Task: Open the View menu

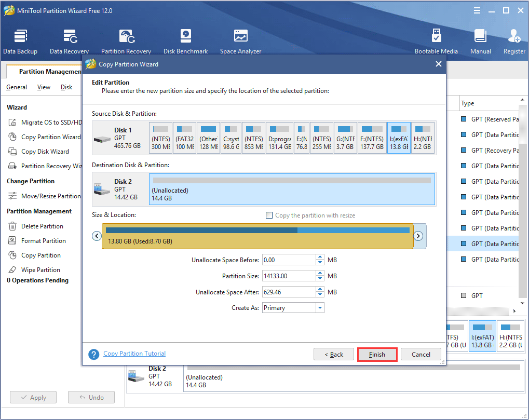Action: pos(44,87)
